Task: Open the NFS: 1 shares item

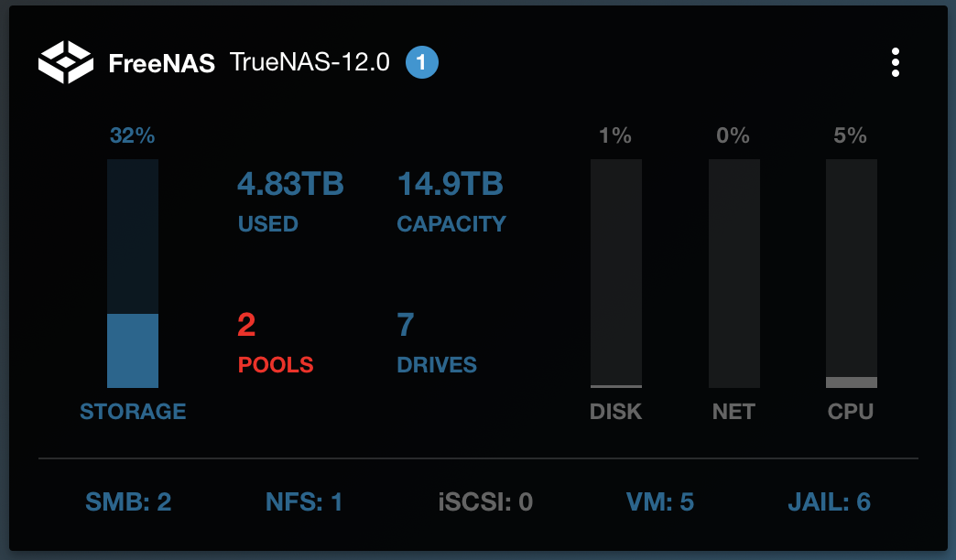Action: pyautogui.click(x=304, y=502)
